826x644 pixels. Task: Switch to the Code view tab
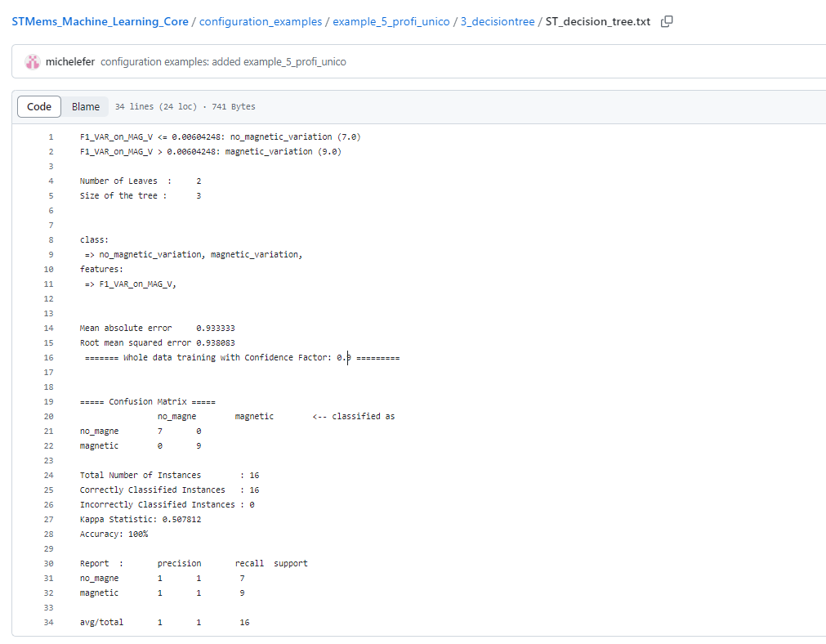tap(39, 106)
